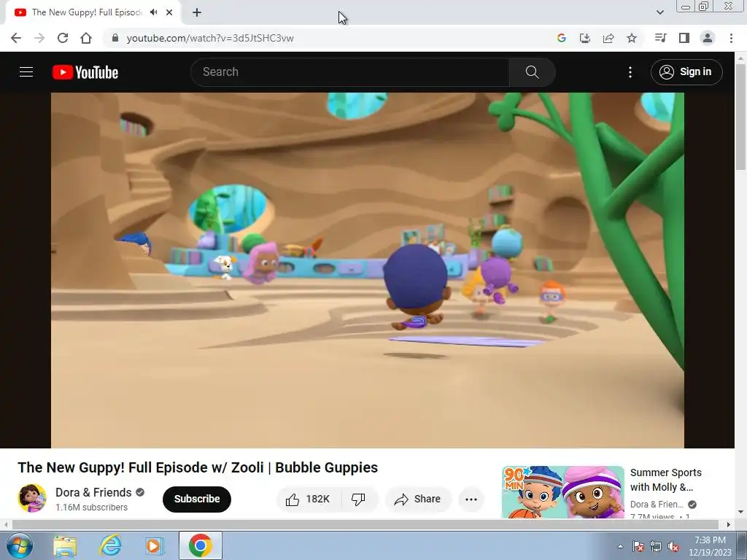
Task: Expand the tab search chevron
Action: [x=659, y=12]
